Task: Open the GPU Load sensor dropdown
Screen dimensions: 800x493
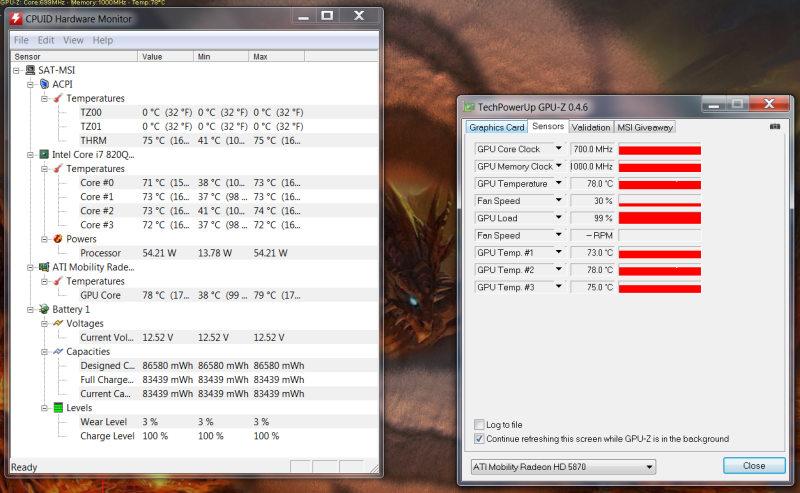Action: [559, 218]
